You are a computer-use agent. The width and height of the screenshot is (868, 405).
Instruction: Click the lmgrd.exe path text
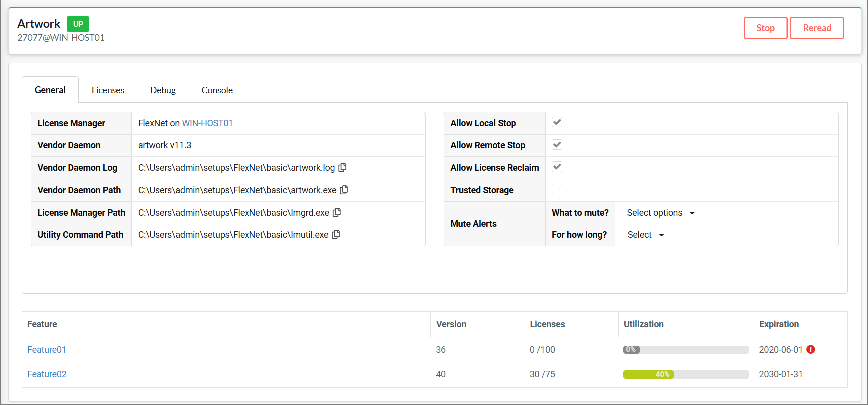tap(234, 213)
